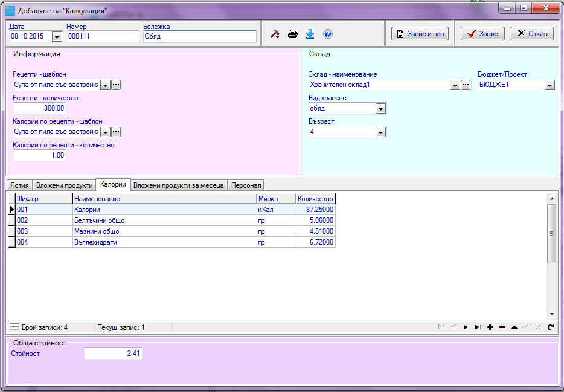Expand the 'Възраст' dropdown
The image size is (564, 392).
tap(380, 132)
